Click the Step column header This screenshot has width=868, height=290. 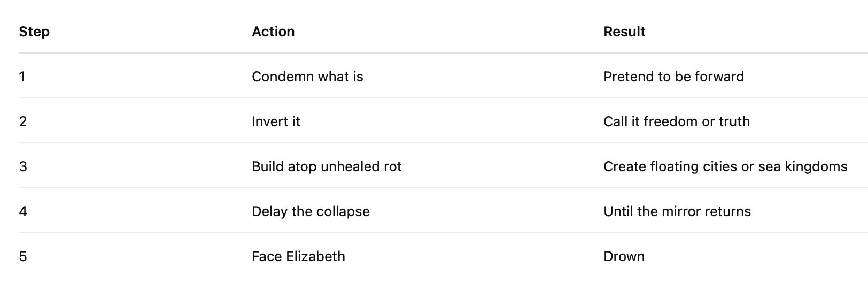click(34, 32)
